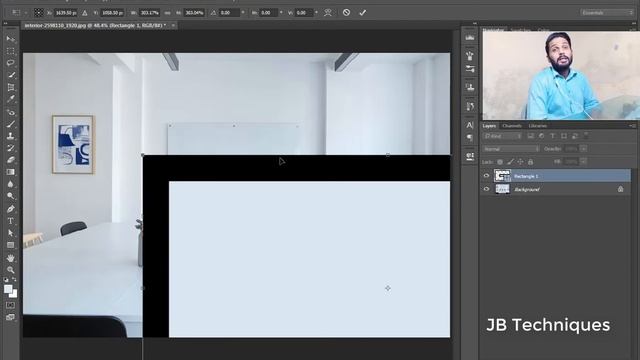The height and width of the screenshot is (360, 640).
Task: Click the Y position input field
Action: click(113, 13)
